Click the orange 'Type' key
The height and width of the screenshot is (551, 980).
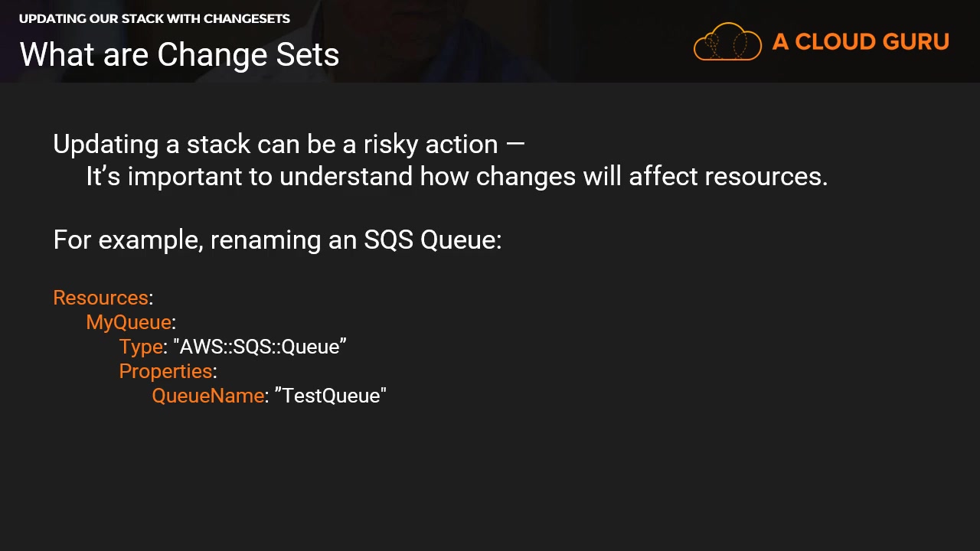click(141, 347)
